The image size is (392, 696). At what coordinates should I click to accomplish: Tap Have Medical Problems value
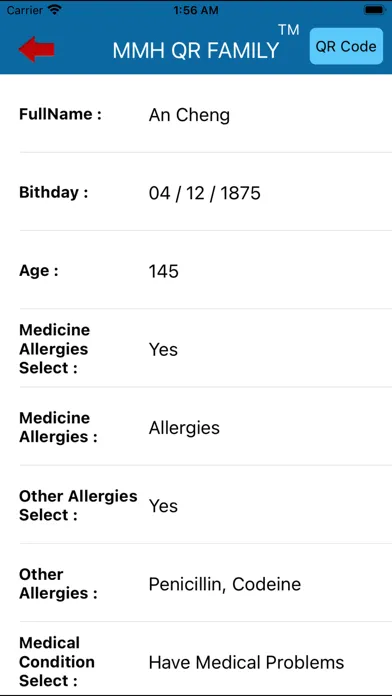(246, 662)
